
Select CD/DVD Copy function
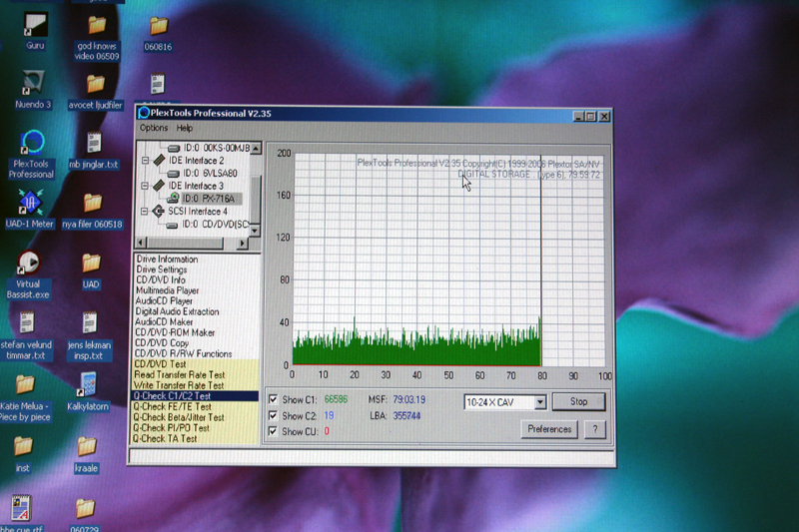(162, 343)
